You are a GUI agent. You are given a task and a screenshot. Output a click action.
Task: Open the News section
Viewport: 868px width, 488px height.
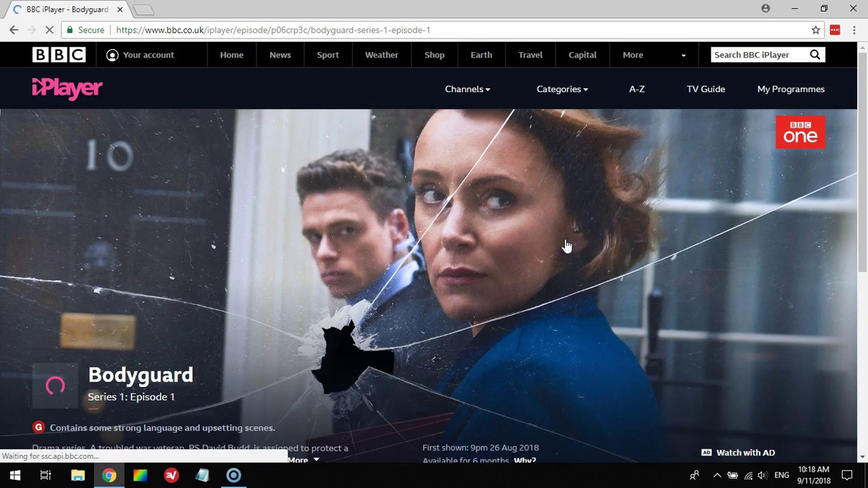click(x=280, y=55)
